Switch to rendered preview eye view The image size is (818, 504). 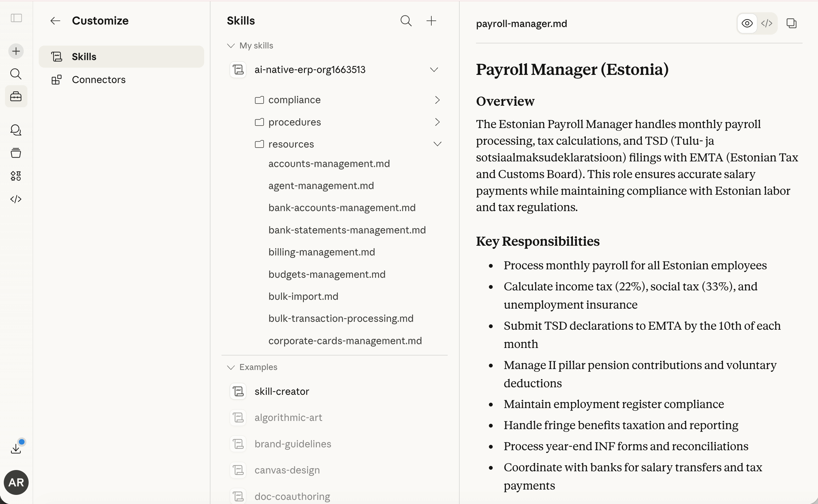[x=747, y=23]
